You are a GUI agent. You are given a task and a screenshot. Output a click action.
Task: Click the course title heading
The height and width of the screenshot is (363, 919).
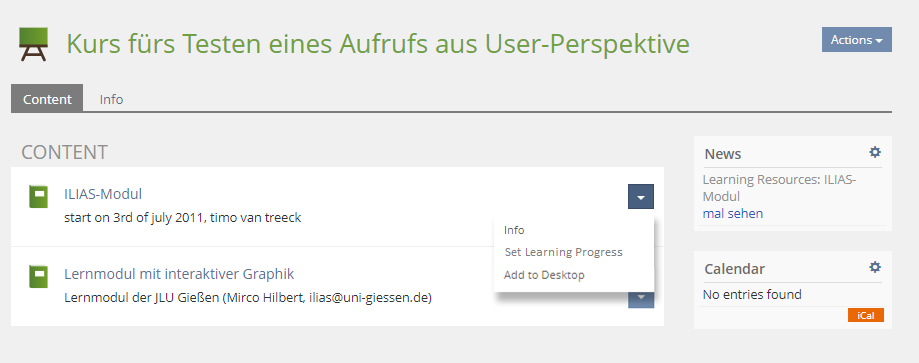(x=378, y=43)
